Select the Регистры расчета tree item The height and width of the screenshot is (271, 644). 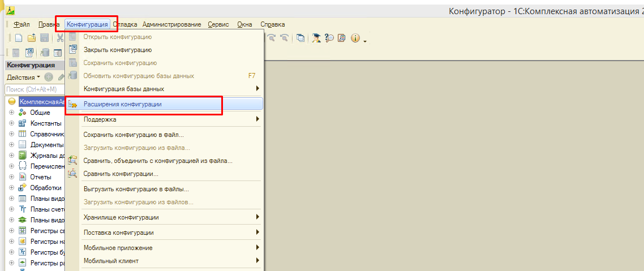point(47,263)
